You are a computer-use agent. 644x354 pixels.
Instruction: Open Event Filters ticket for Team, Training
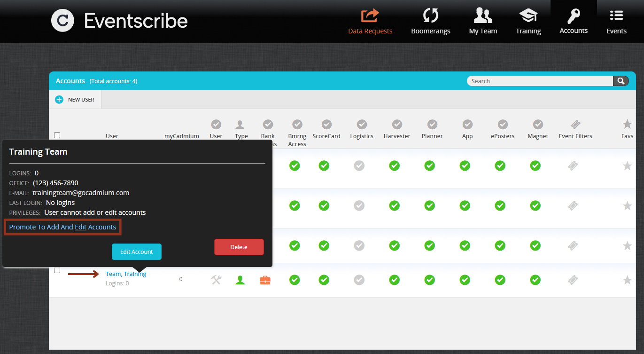[573, 280]
